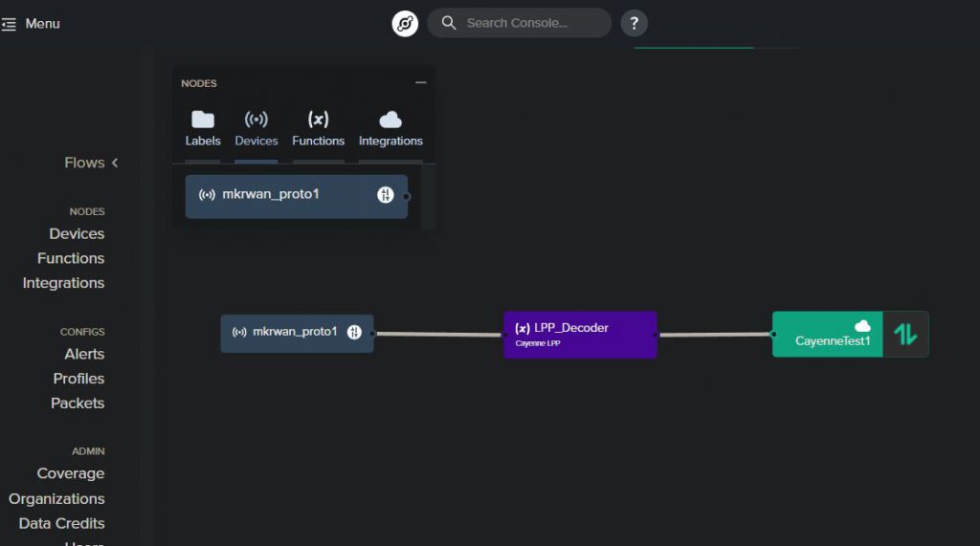The height and width of the screenshot is (546, 980).
Task: Select the LPP_Decoder function node
Action: pos(580,335)
